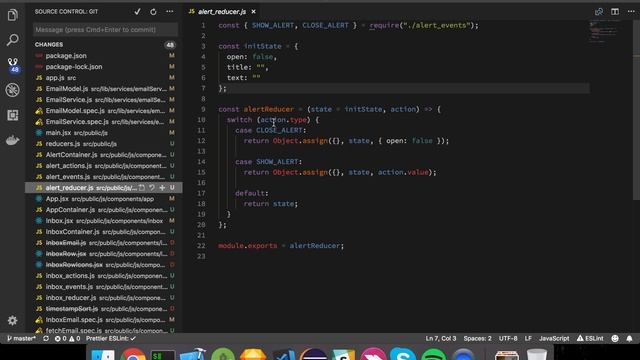Open EmailService.js in changes list
640x360 pixels.
(x=104, y=100)
